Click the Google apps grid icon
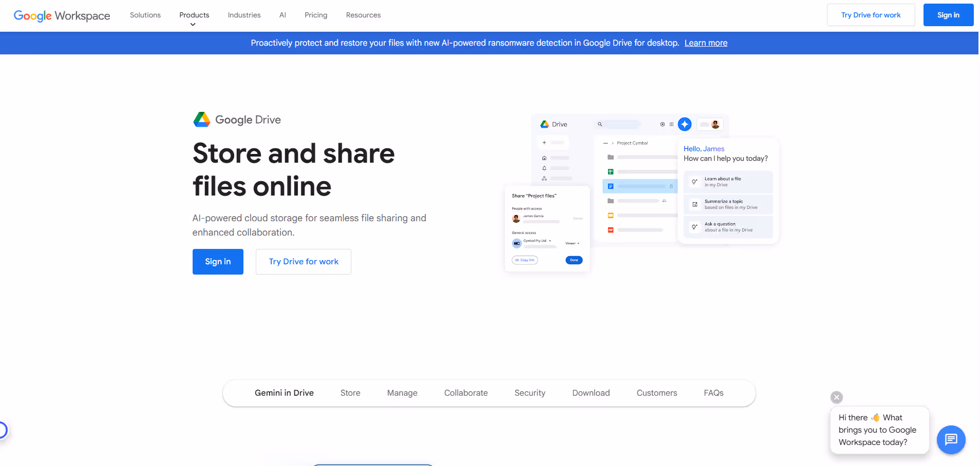The height and width of the screenshot is (466, 980). click(671, 124)
